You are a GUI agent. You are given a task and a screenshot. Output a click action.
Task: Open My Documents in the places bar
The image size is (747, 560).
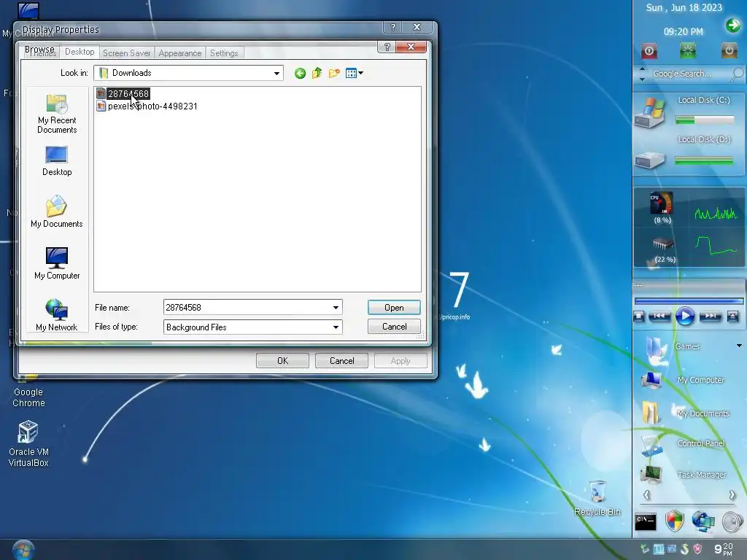coord(57,211)
